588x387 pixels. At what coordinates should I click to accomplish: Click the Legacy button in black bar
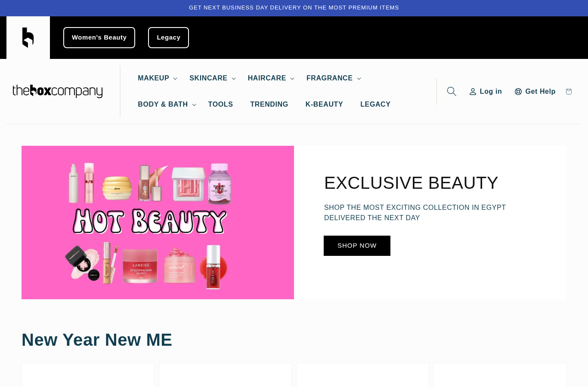pyautogui.click(x=168, y=37)
